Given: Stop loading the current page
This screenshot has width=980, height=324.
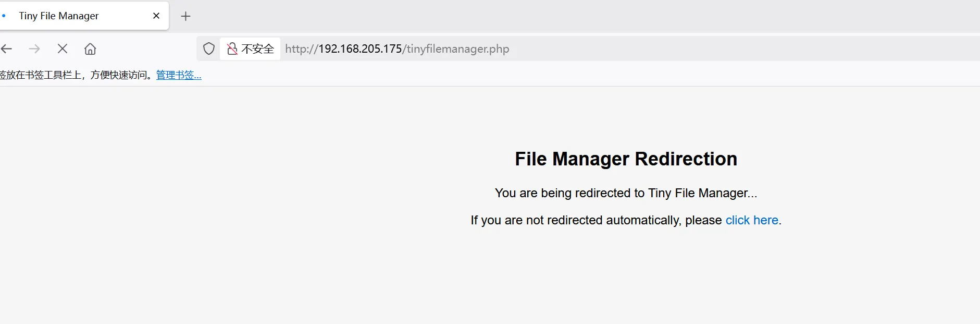Looking at the screenshot, I should coord(63,49).
